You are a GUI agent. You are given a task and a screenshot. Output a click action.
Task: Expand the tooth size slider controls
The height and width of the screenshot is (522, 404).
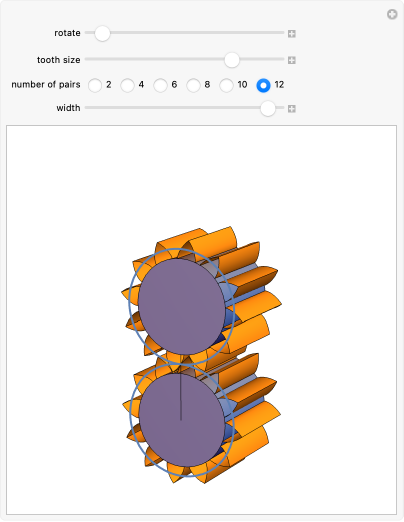coord(292,60)
